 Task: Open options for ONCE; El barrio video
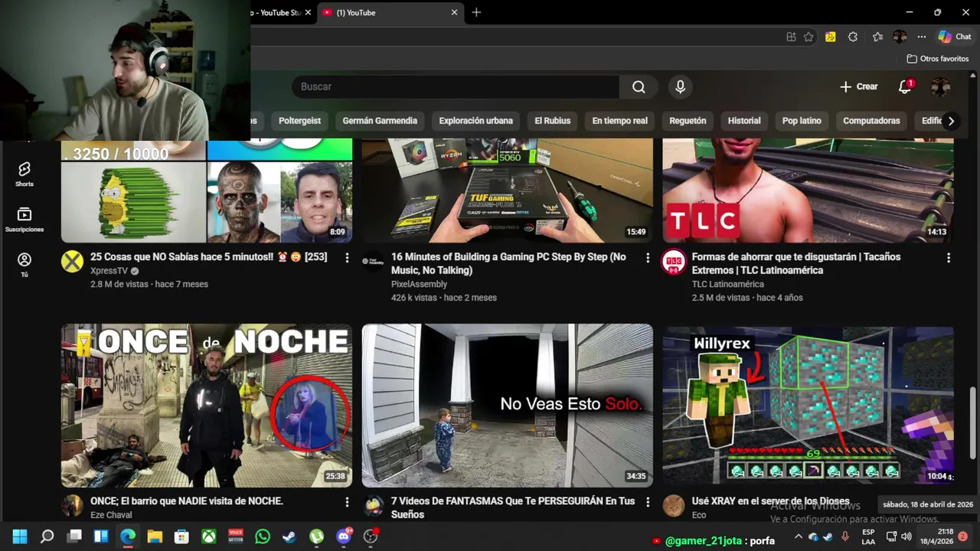pos(347,502)
